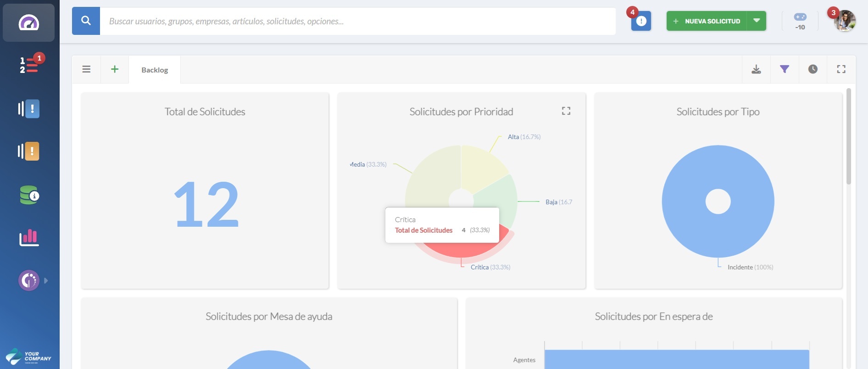Click the Media (33.3%) label
The image size is (868, 369).
[368, 164]
